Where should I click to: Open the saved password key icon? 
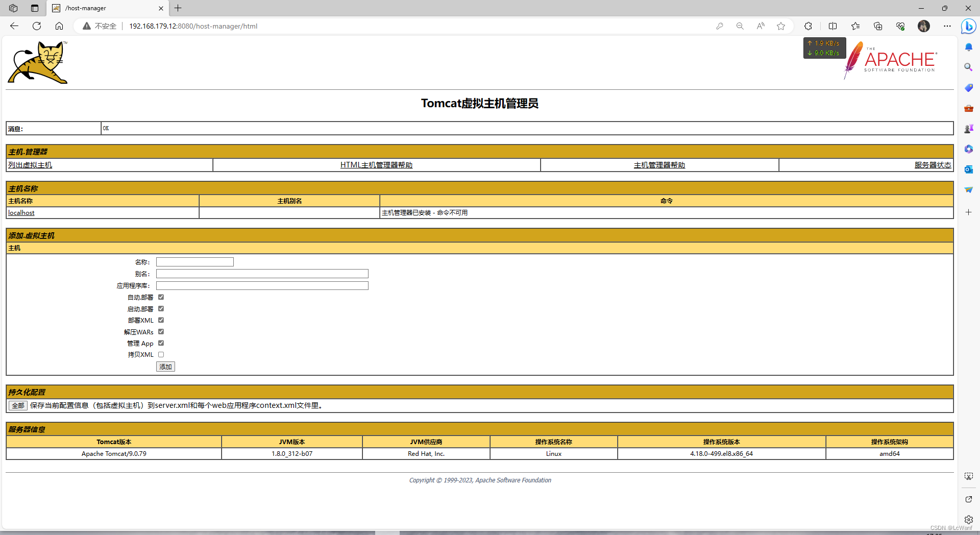tap(720, 26)
